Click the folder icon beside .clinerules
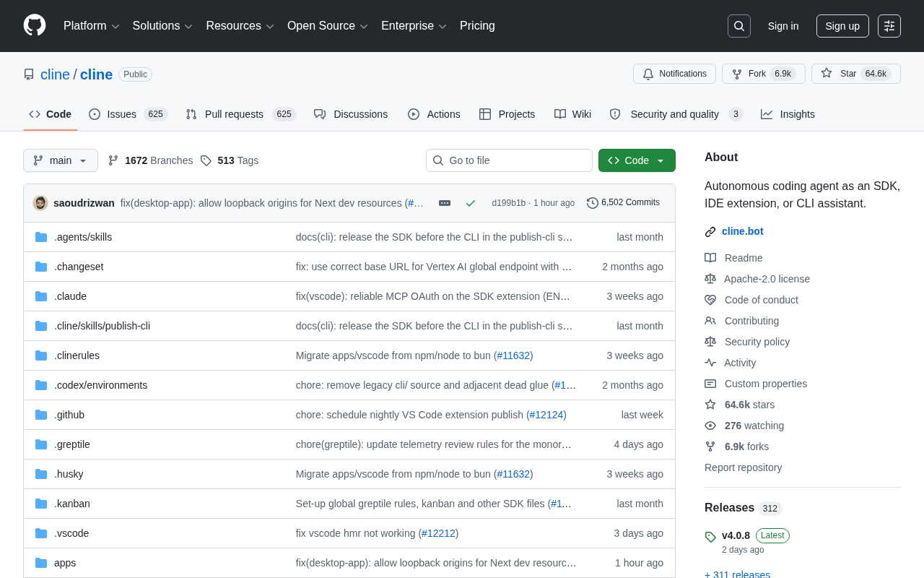This screenshot has height=578, width=924. [41, 355]
